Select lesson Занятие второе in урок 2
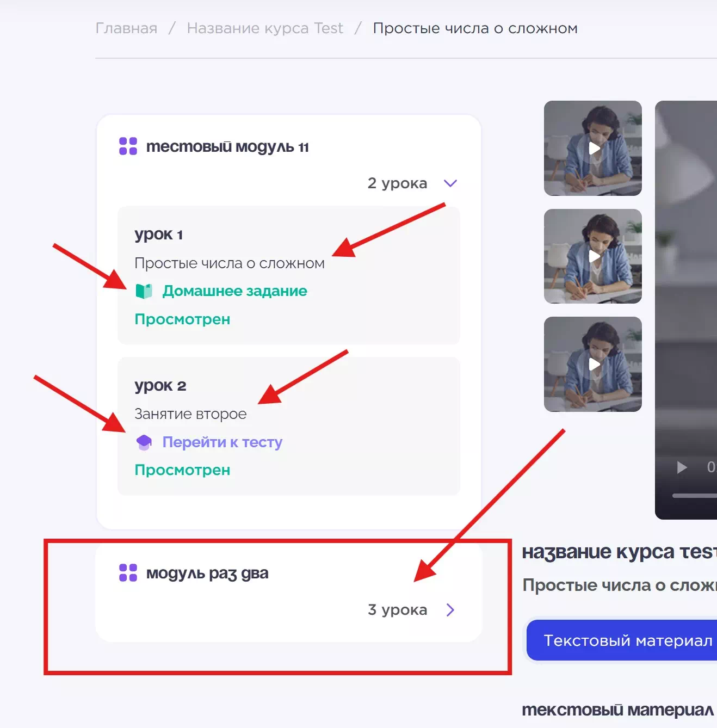 [190, 414]
